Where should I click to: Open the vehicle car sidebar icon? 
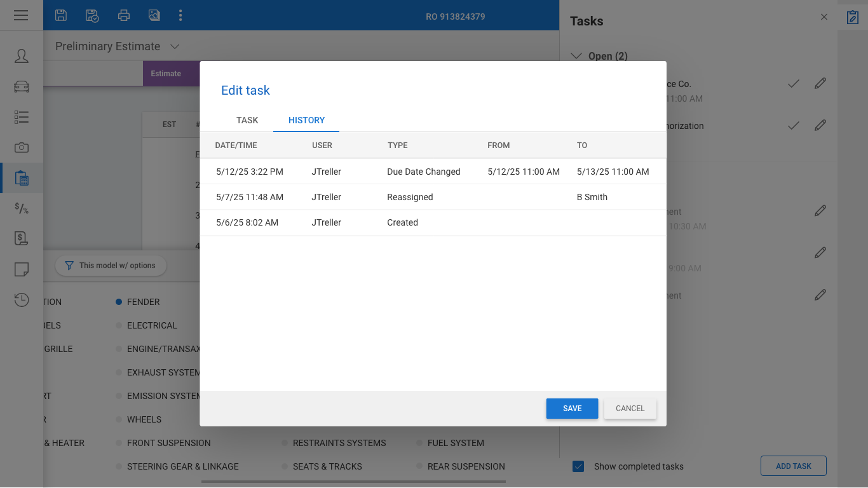pos(22,86)
